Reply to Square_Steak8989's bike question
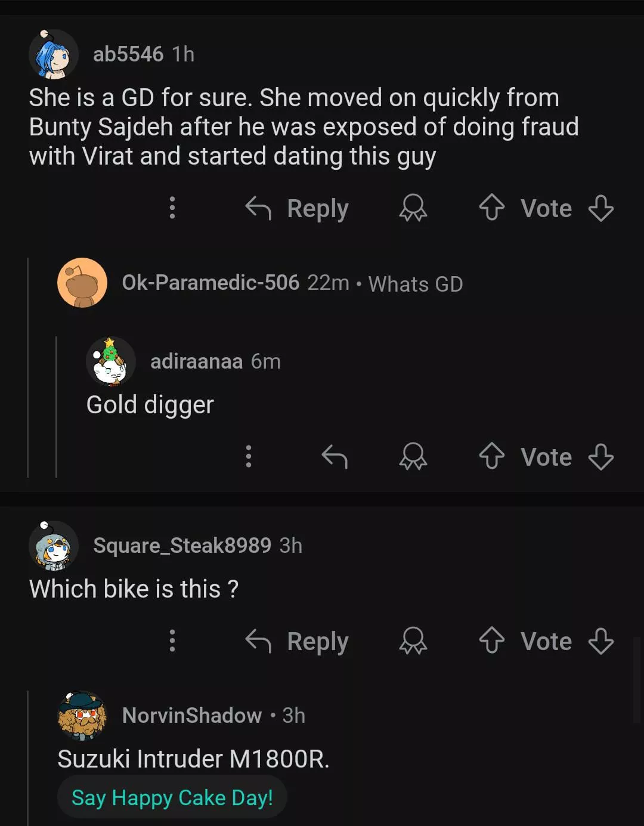This screenshot has height=826, width=644. tap(297, 641)
